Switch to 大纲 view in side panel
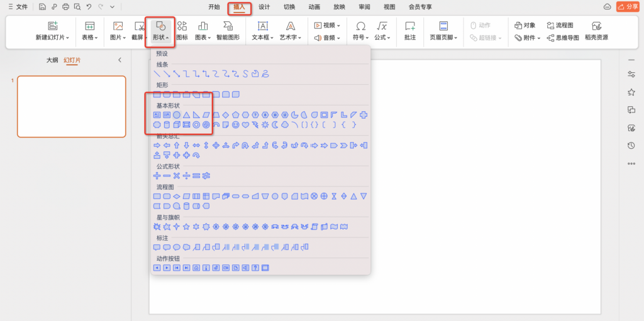The image size is (644, 321). click(x=52, y=60)
